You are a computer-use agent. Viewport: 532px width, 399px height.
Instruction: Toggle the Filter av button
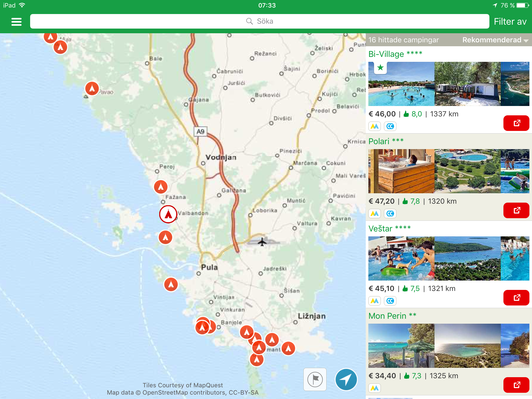(x=510, y=22)
